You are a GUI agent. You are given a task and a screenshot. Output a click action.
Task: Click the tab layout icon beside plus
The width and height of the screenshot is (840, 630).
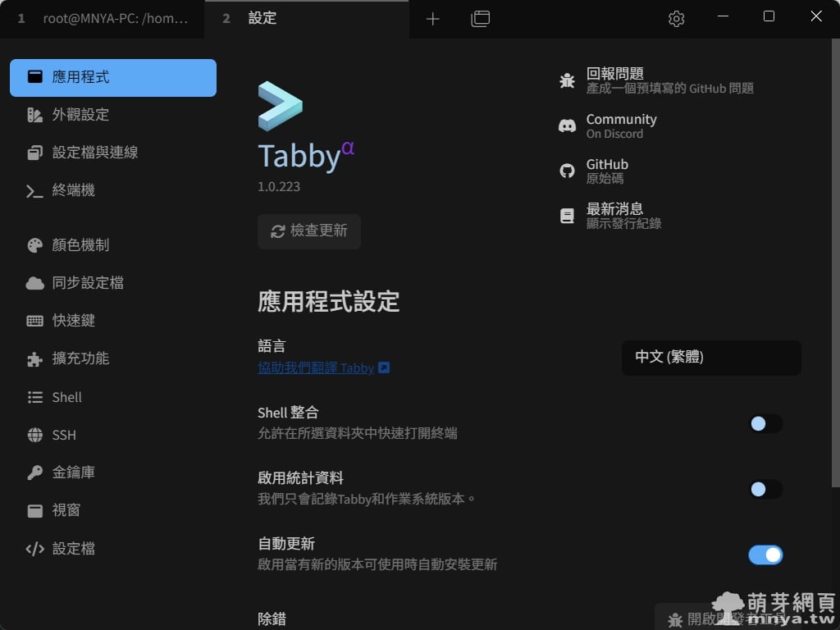click(x=480, y=19)
